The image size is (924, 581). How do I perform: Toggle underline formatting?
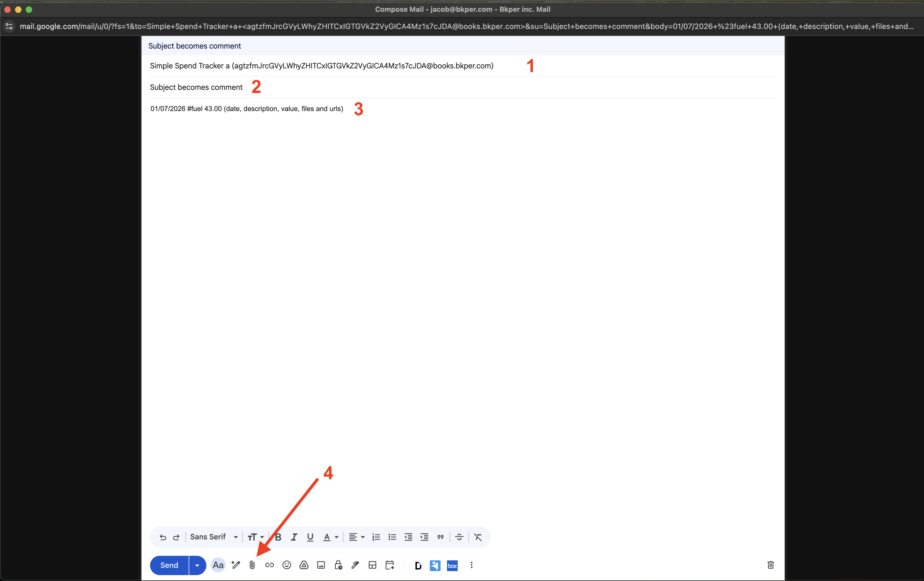coord(310,537)
